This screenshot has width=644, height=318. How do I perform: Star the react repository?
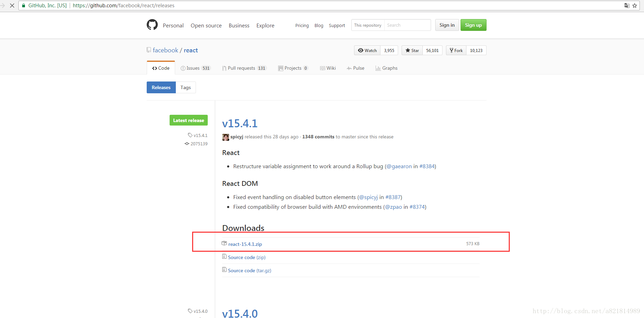coord(412,50)
